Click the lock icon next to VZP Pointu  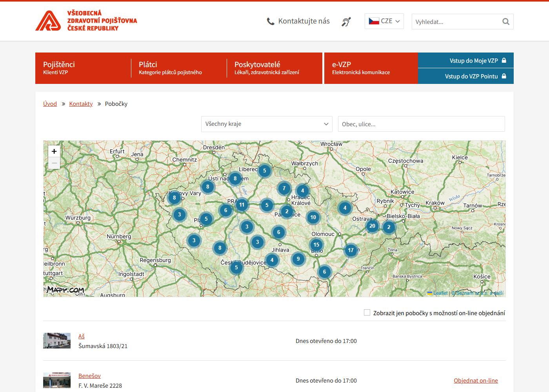(504, 76)
